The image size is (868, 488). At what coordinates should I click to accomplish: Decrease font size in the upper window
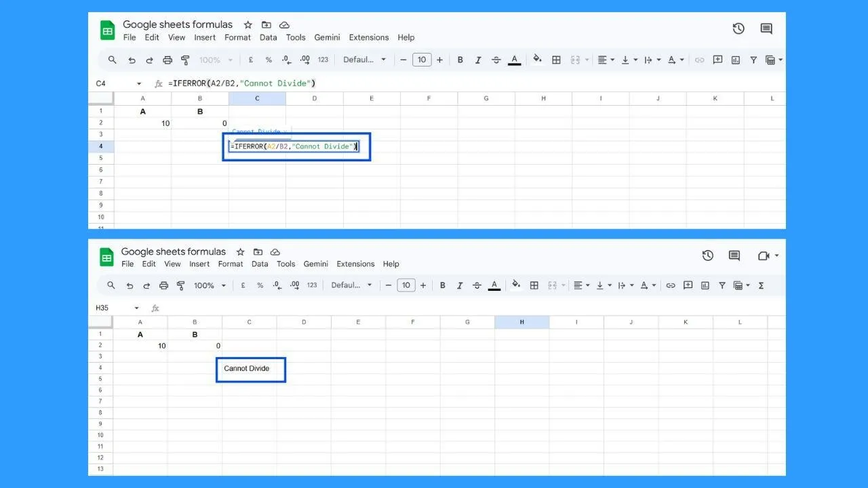pos(403,60)
